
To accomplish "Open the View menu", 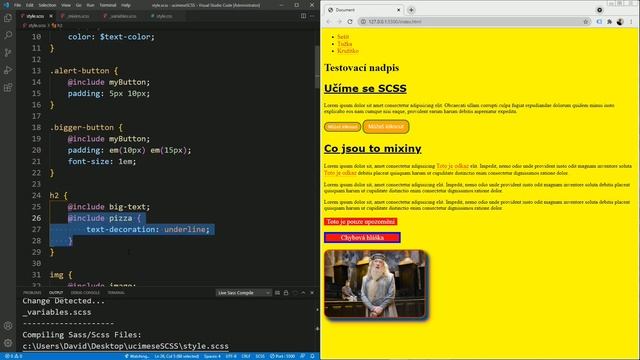I will coord(66,5).
